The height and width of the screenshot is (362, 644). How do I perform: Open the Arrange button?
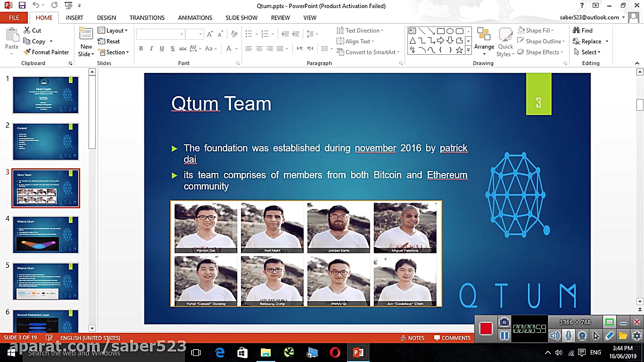click(x=484, y=41)
